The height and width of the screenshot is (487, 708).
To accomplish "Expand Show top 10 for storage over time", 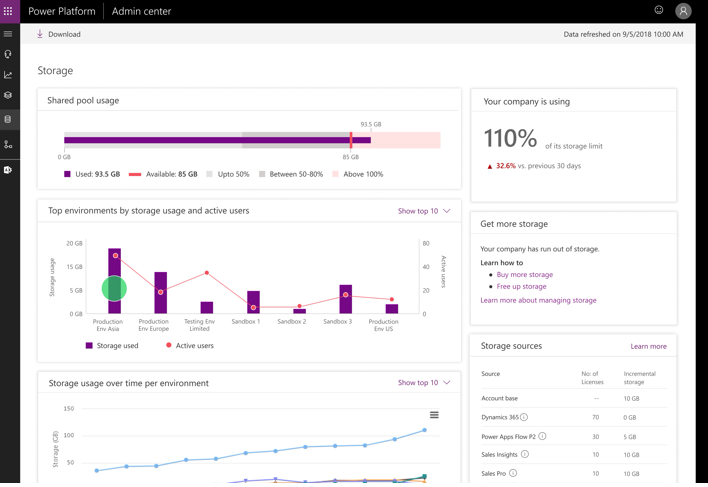I will [x=424, y=382].
